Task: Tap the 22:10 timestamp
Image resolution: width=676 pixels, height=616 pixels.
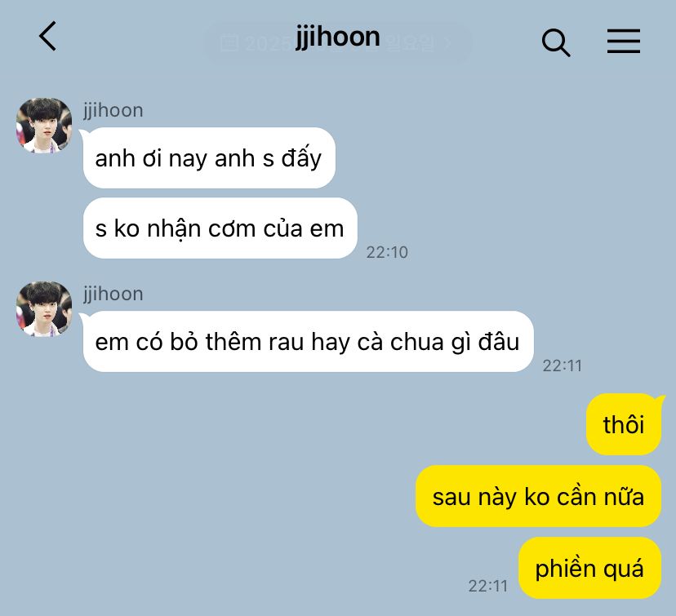Action: tap(387, 252)
